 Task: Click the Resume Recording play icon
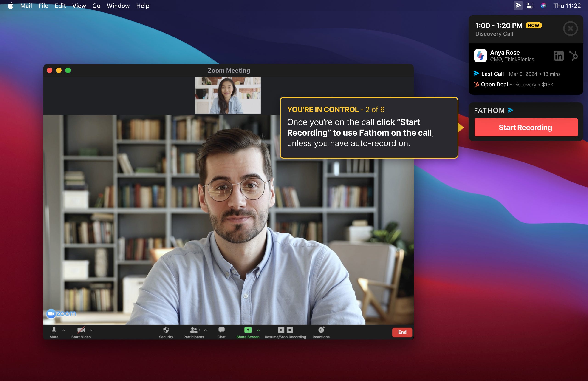point(281,330)
